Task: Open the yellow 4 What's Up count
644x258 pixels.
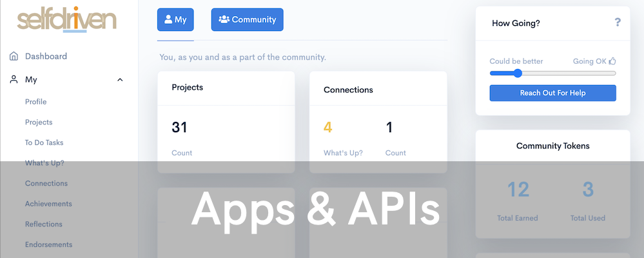Action: coord(327,128)
